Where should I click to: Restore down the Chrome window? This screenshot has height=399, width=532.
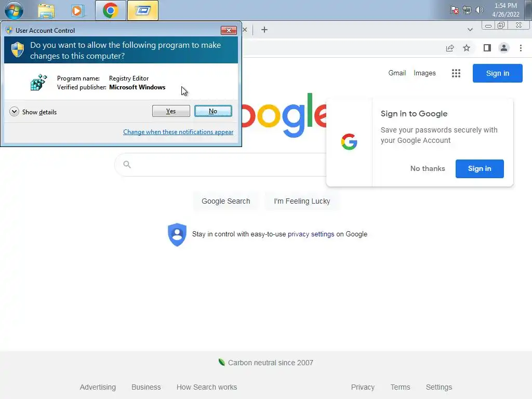501,25
